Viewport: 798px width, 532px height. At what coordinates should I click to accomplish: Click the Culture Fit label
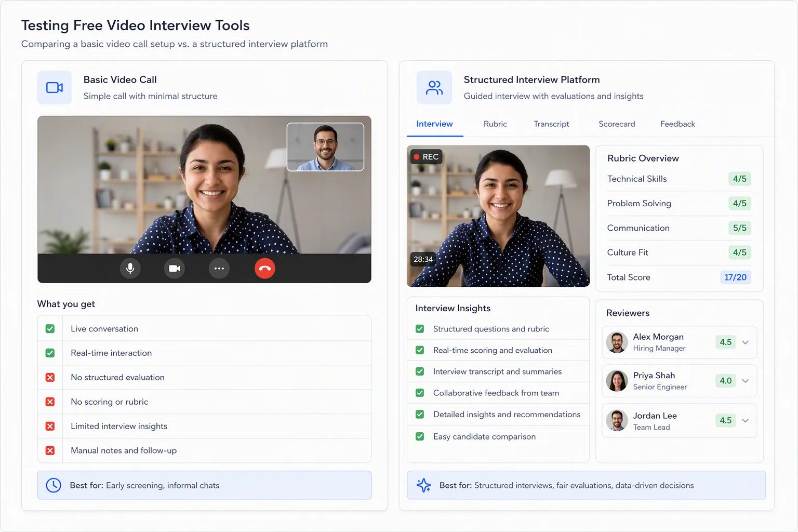pyautogui.click(x=628, y=252)
